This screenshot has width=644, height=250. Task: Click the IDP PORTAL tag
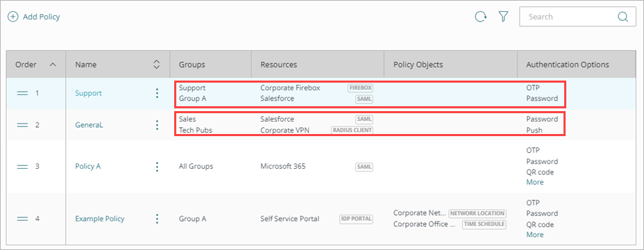point(356,219)
